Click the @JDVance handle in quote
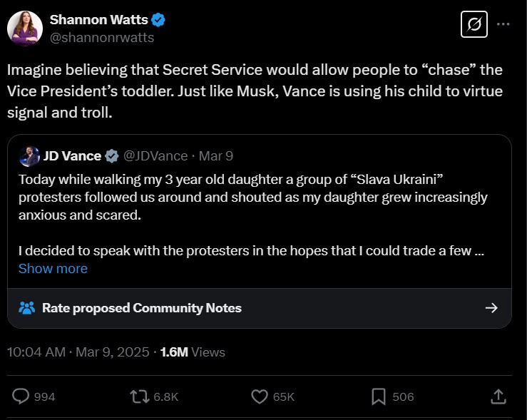527x420 pixels. pos(155,155)
